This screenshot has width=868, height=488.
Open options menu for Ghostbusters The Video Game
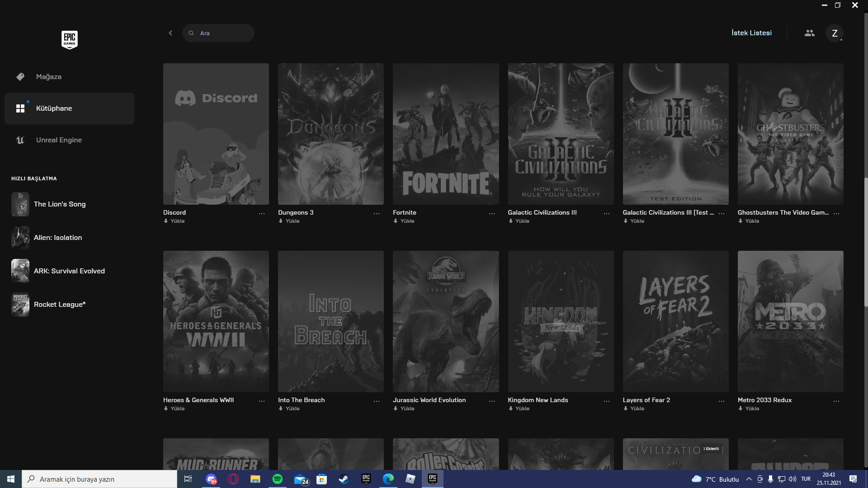coord(836,213)
